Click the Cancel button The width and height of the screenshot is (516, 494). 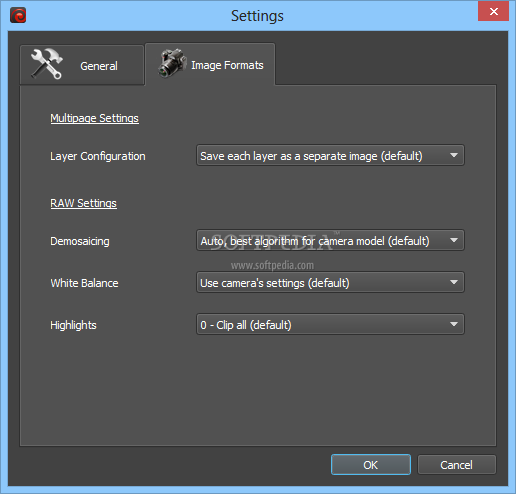tap(456, 465)
